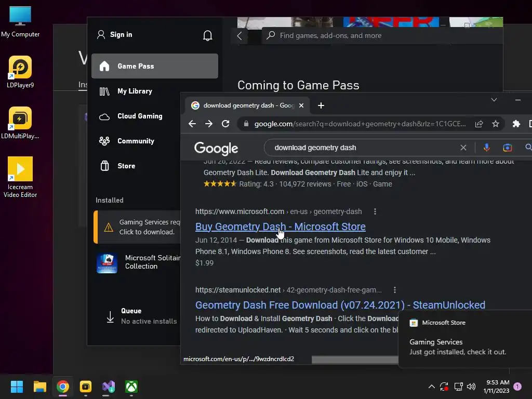Open LDPlayer9 desktop shortcut

click(20, 72)
